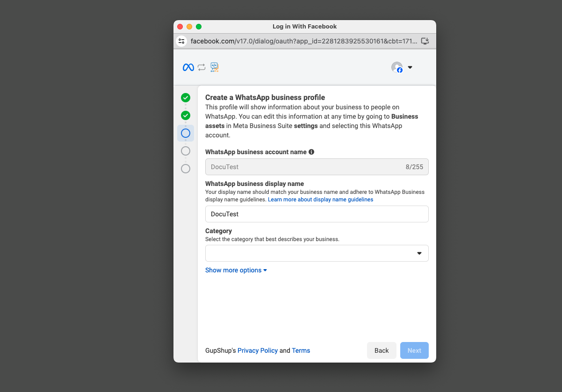Maximize the window with green button
Viewport: 562px width, 392px height.
pyautogui.click(x=199, y=27)
